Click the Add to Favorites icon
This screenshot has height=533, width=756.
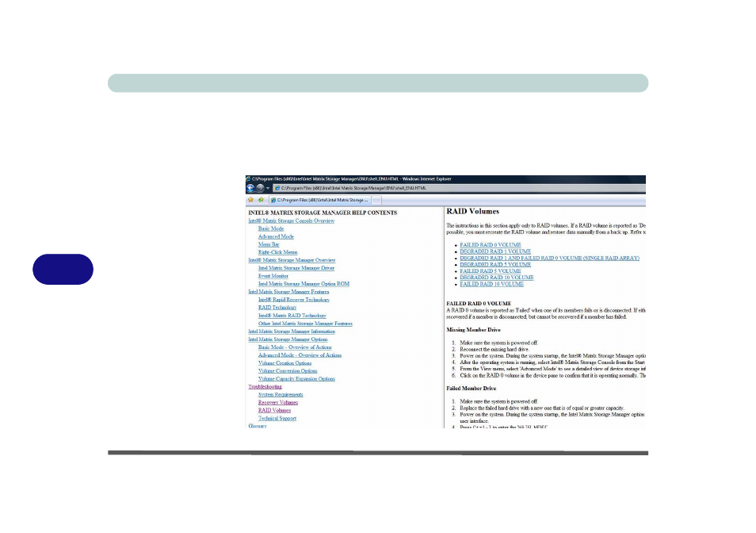(x=261, y=200)
